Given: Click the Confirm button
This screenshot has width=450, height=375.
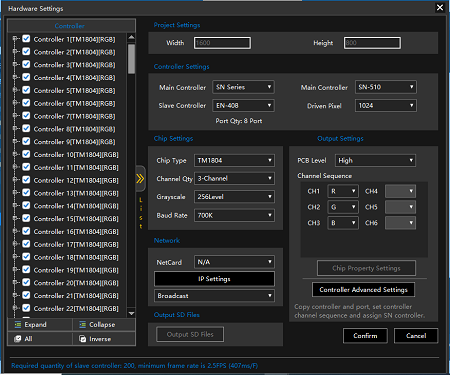Looking at the screenshot, I should [365, 336].
